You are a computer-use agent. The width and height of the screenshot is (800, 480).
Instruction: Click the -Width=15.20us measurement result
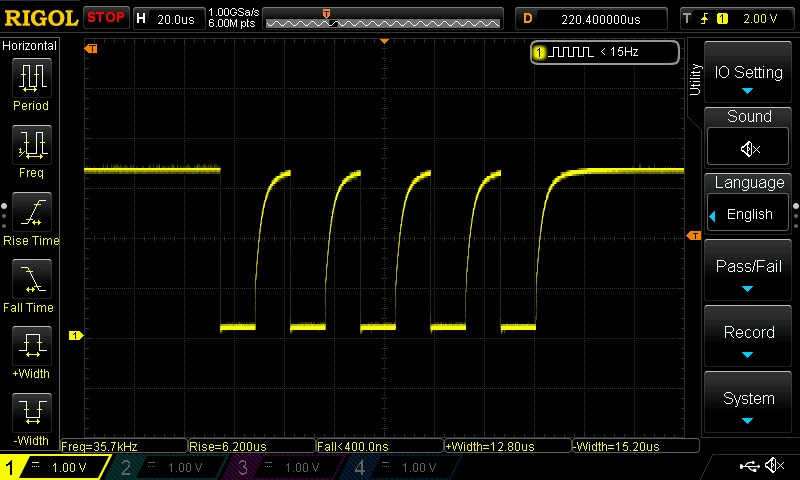pyautogui.click(x=636, y=446)
